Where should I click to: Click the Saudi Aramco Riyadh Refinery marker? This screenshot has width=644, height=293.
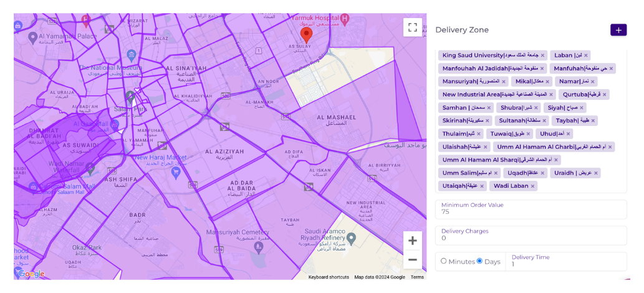pyautogui.click(x=351, y=239)
